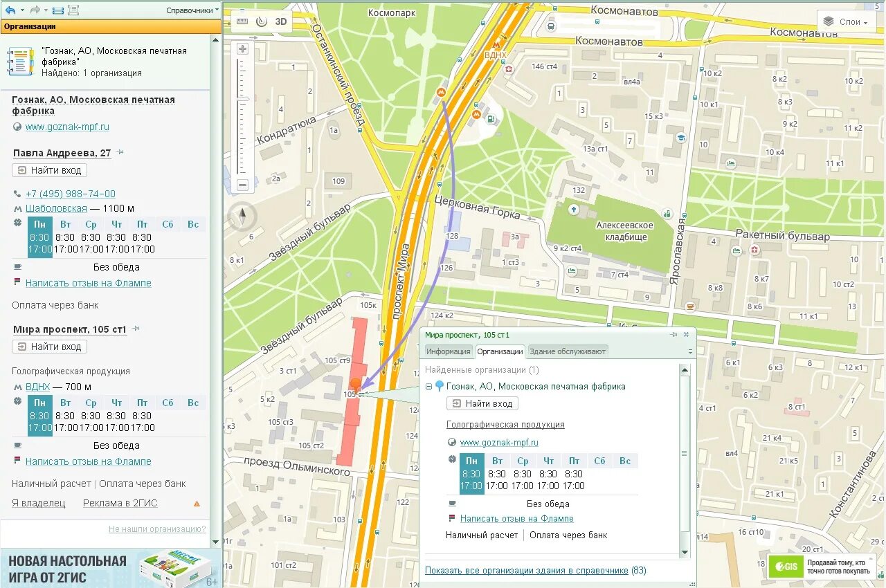Close the Мира проспект popup card

pos(687,335)
